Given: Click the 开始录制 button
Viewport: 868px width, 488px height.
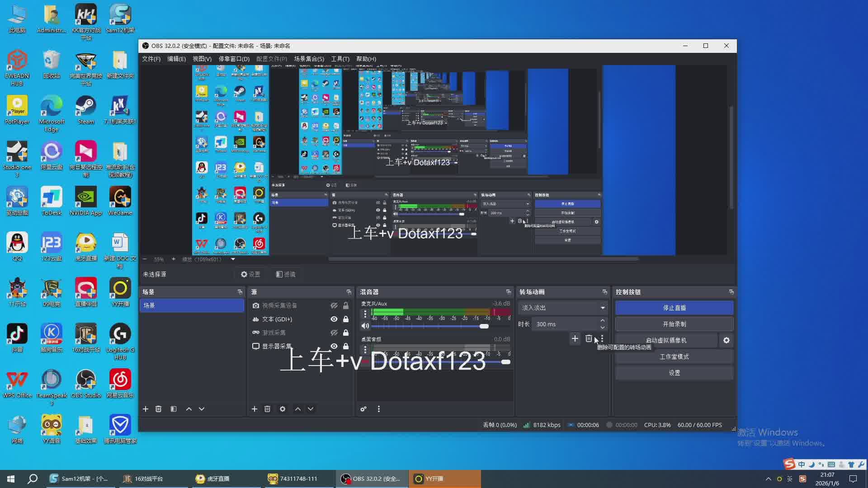Looking at the screenshot, I should click(674, 324).
